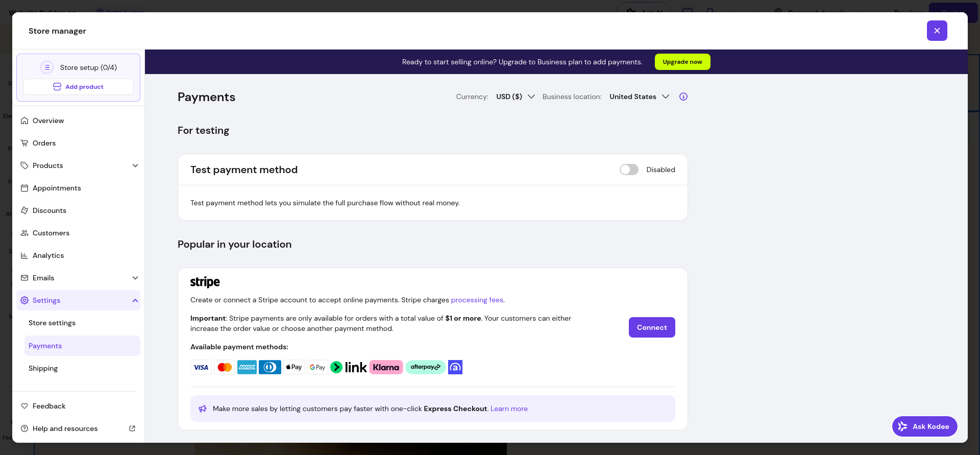Click the external link icon beside Help and resources
Screen dimensions: 980x455
pyautogui.click(x=132, y=428)
